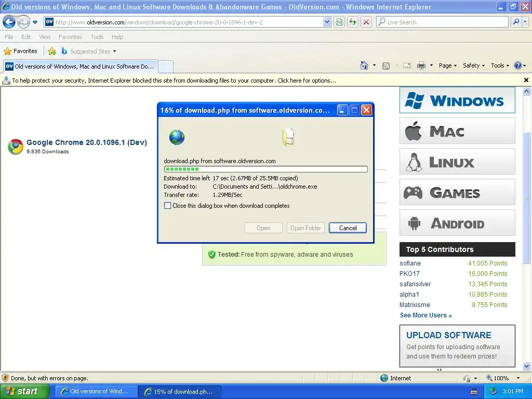Open the Help menu

pos(117,37)
